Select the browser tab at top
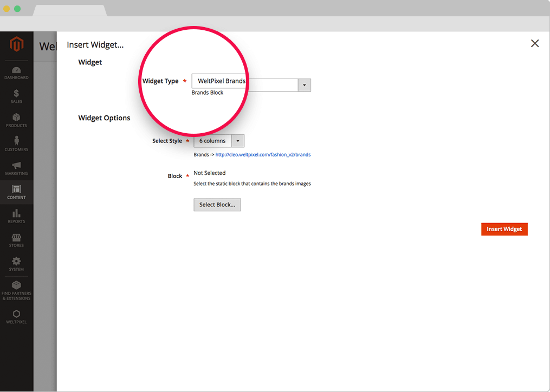This screenshot has height=392, width=550. point(69,10)
